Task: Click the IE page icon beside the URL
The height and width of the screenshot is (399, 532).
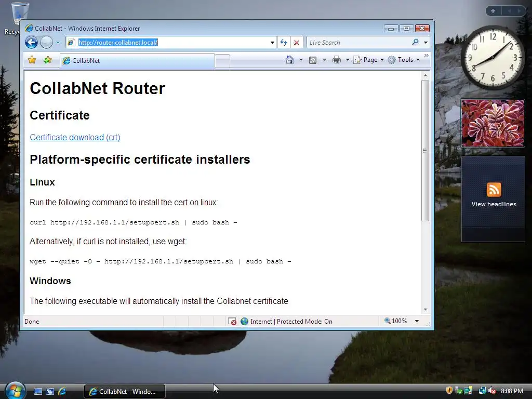Action: [71, 43]
